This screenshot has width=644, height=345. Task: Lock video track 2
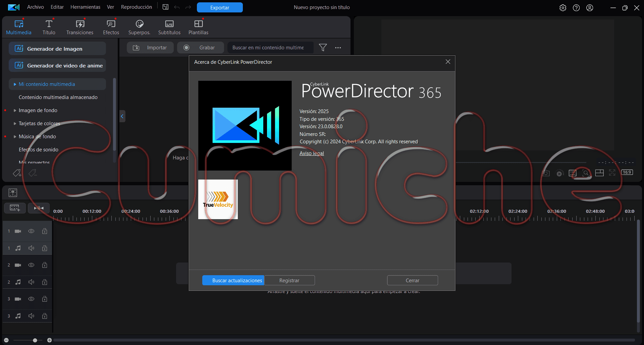(x=45, y=265)
